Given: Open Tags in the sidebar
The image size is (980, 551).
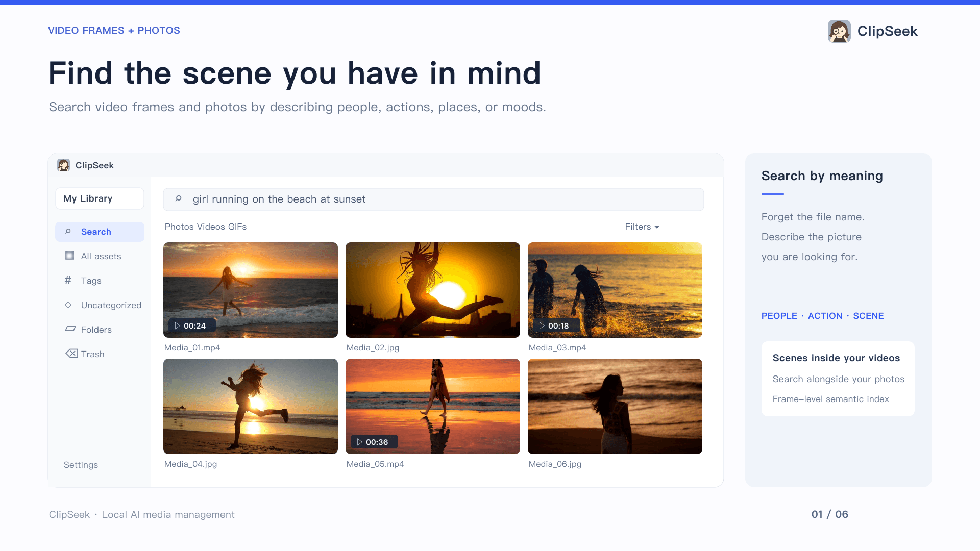Looking at the screenshot, I should 100,281.
